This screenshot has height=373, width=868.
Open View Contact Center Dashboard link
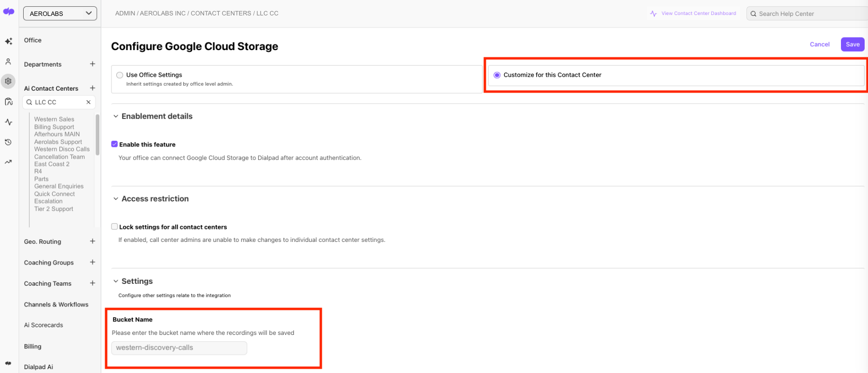pyautogui.click(x=699, y=13)
